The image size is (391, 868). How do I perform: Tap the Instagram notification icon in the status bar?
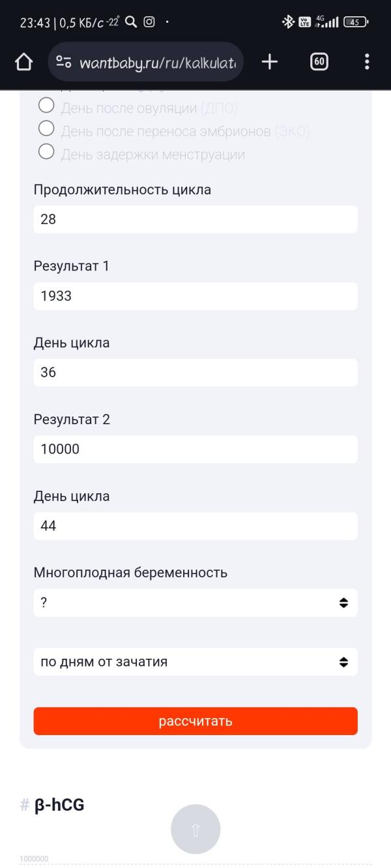(149, 22)
